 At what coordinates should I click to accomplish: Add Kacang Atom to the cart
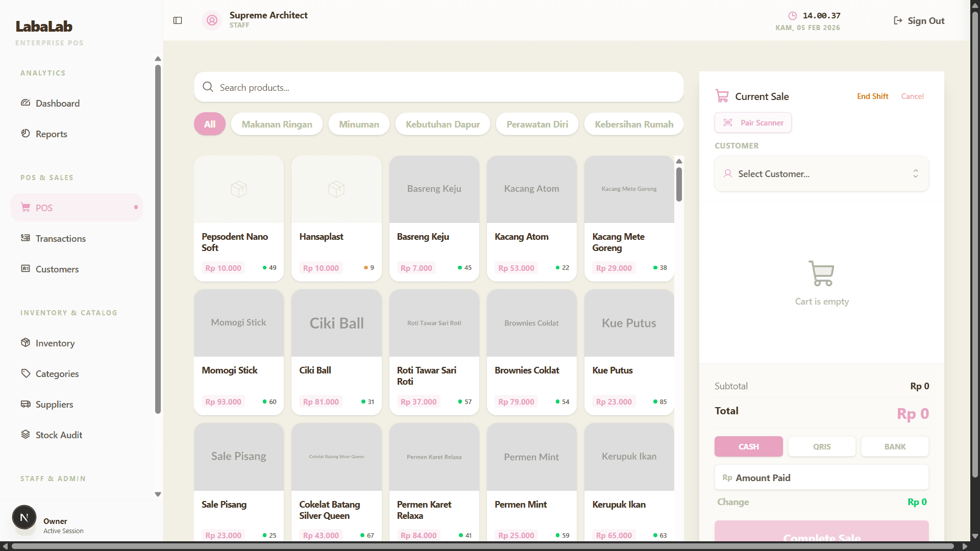pos(531,218)
